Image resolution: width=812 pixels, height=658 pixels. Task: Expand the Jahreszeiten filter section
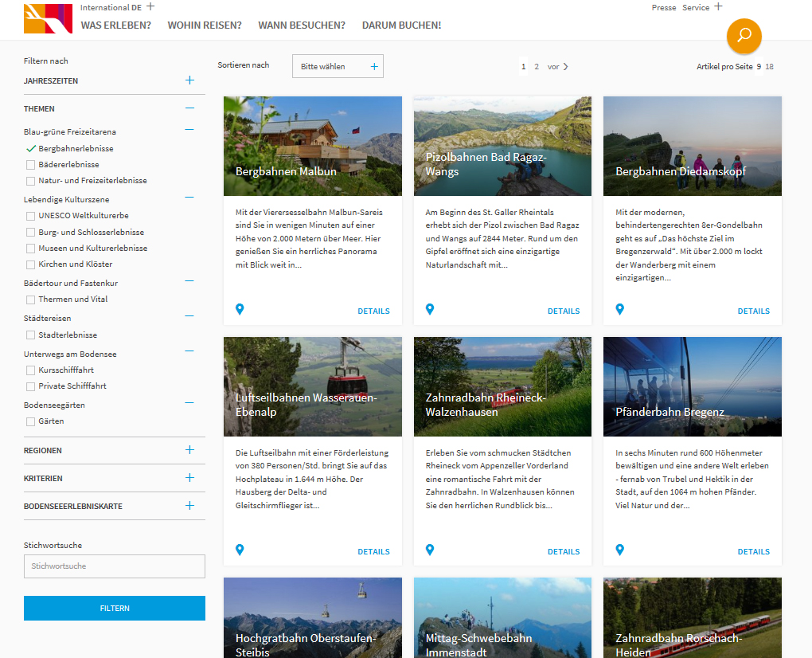[x=189, y=80]
